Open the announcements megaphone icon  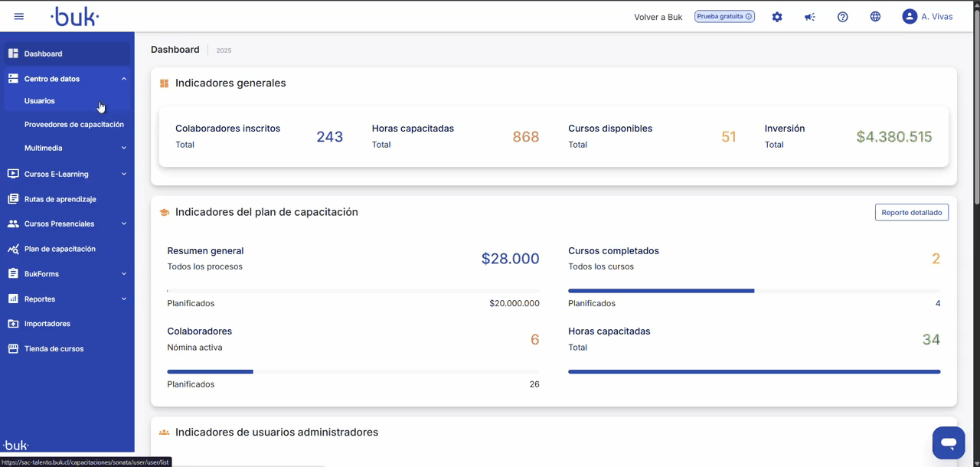[809, 17]
